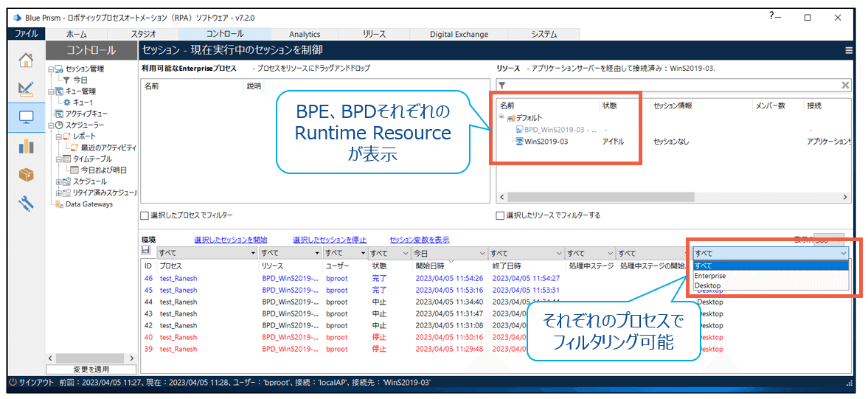The height and width of the screenshot is (399, 868).
Task: Click セッション変数を表示 link
Action: coord(420,240)
